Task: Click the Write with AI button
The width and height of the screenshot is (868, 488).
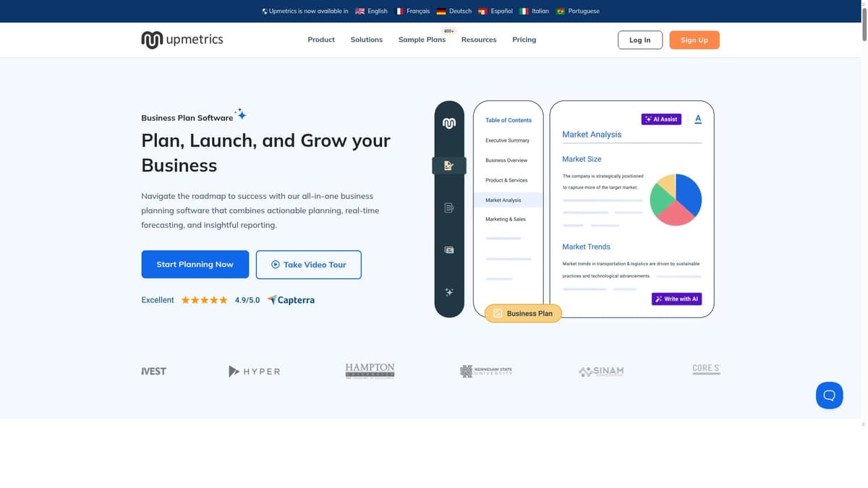Action: point(676,298)
